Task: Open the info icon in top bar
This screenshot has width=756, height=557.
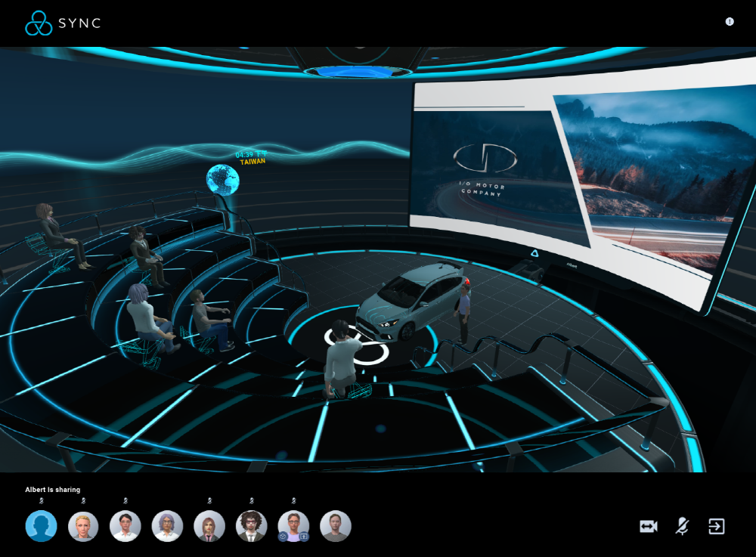Action: click(x=730, y=22)
